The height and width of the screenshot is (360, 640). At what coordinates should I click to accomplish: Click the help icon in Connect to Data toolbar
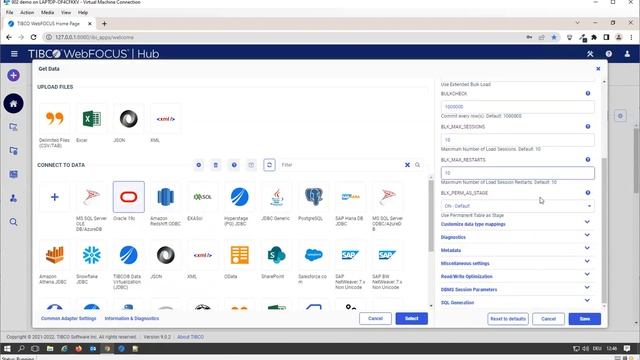234,165
